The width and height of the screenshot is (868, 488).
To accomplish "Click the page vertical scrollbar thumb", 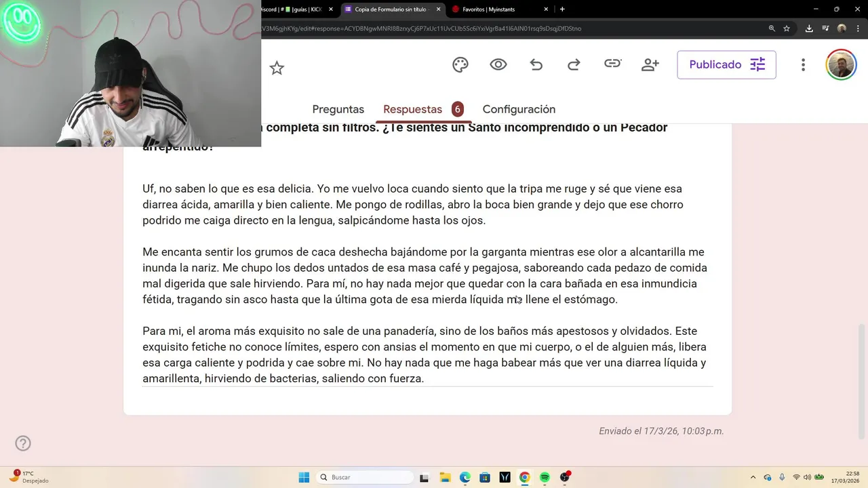I will click(x=863, y=381).
